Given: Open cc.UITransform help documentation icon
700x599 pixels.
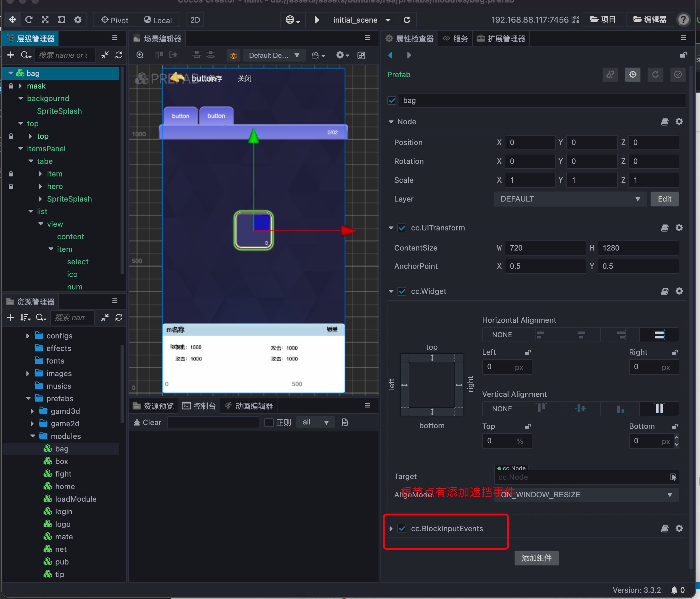Looking at the screenshot, I should tap(664, 228).
